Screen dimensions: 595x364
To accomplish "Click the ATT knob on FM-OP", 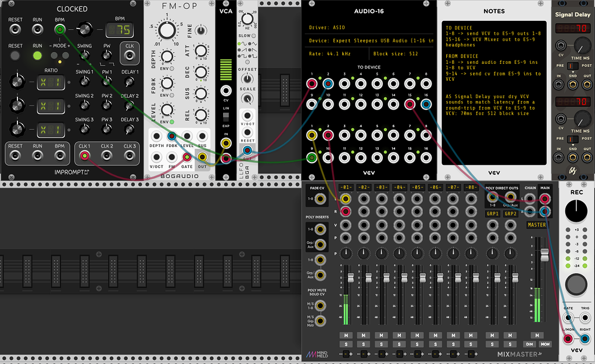I will [x=200, y=51].
